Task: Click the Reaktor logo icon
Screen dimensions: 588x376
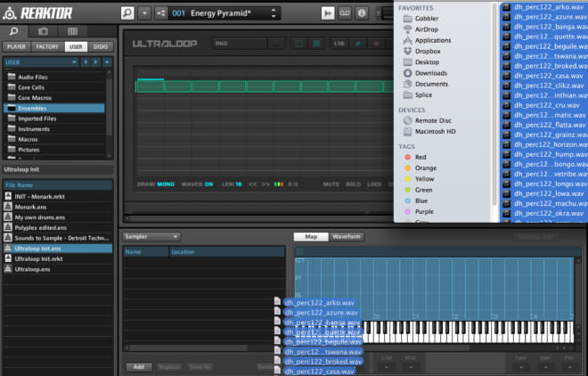Action: (x=10, y=13)
